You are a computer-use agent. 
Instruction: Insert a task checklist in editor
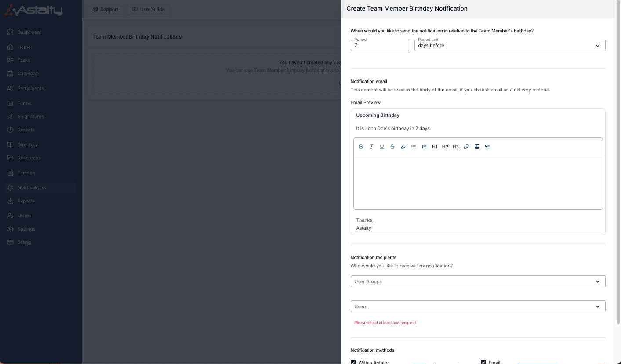pyautogui.click(x=487, y=147)
